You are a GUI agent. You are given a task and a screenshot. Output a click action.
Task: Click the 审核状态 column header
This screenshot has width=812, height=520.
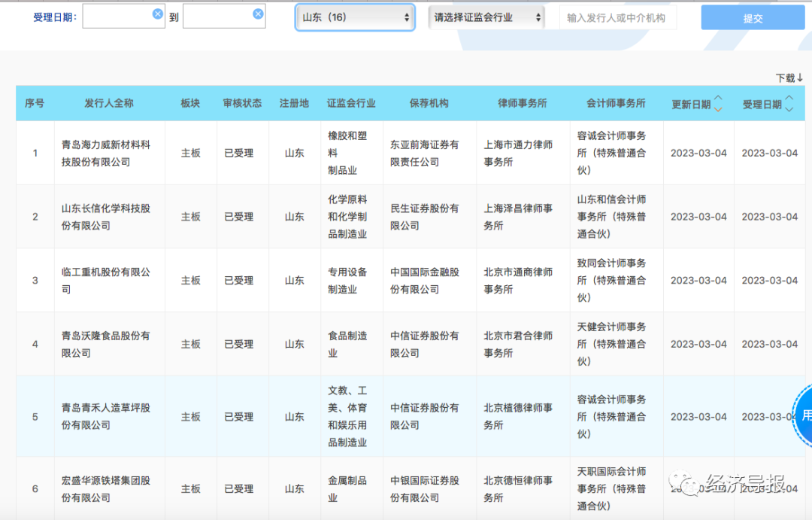(x=242, y=103)
